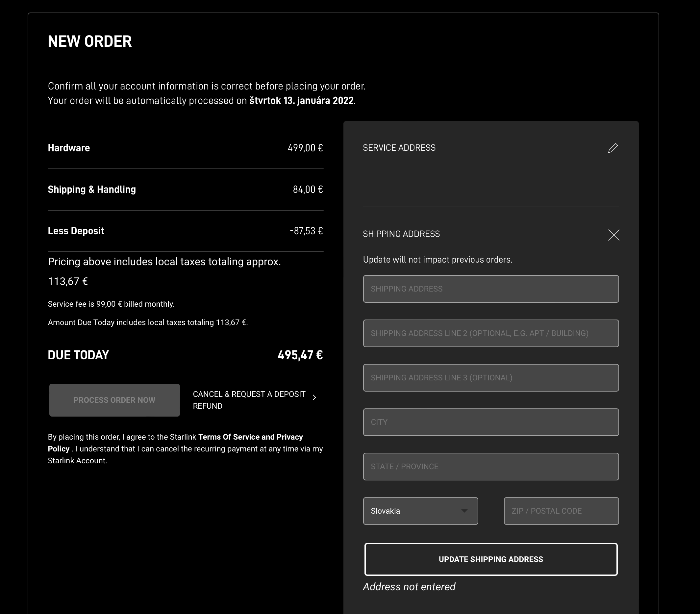The height and width of the screenshot is (614, 700).
Task: Open Cancel & Request a Deposit Refund link
Action: (249, 400)
